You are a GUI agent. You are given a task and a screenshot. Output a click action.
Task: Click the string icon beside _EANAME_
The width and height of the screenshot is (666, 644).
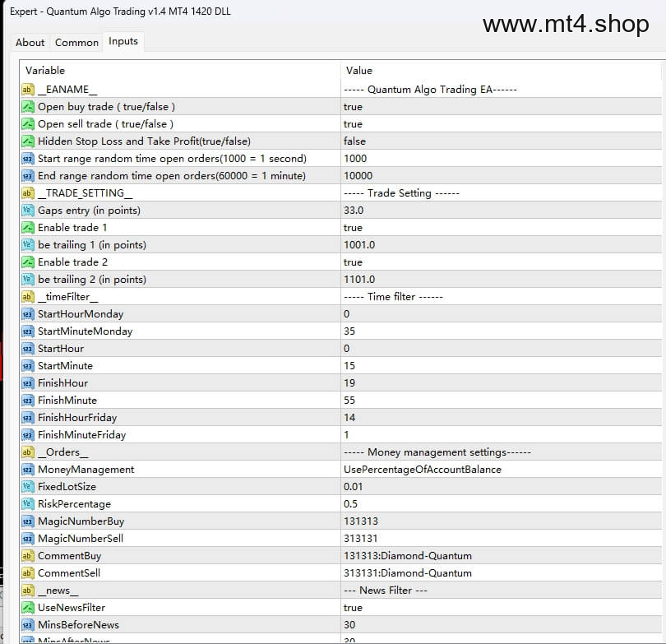pyautogui.click(x=28, y=90)
